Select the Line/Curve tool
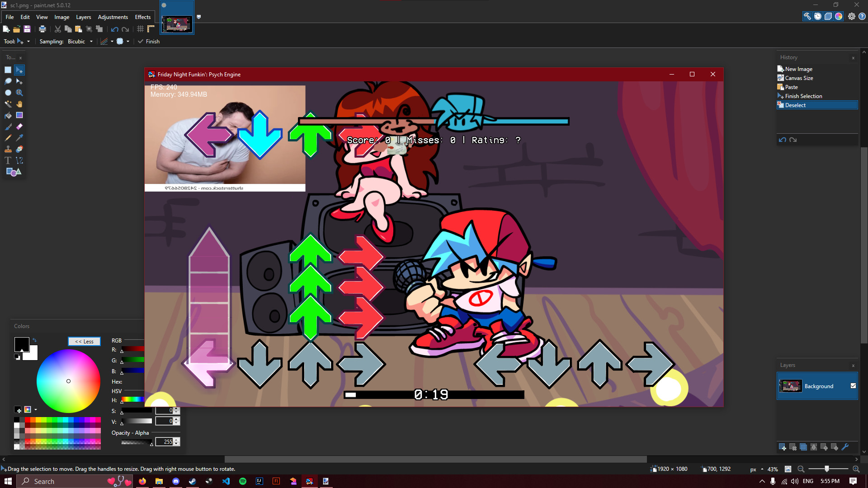Image resolution: width=868 pixels, height=488 pixels. 19,160
